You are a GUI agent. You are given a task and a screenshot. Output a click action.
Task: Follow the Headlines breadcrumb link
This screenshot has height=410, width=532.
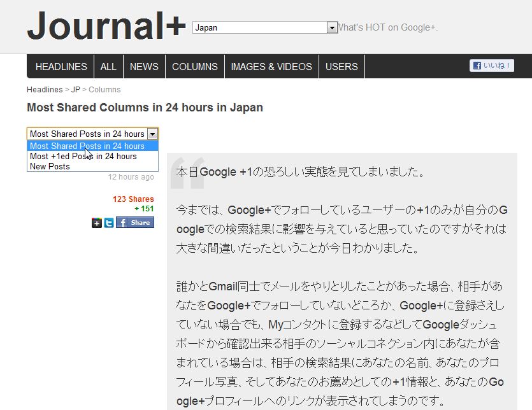click(x=45, y=90)
